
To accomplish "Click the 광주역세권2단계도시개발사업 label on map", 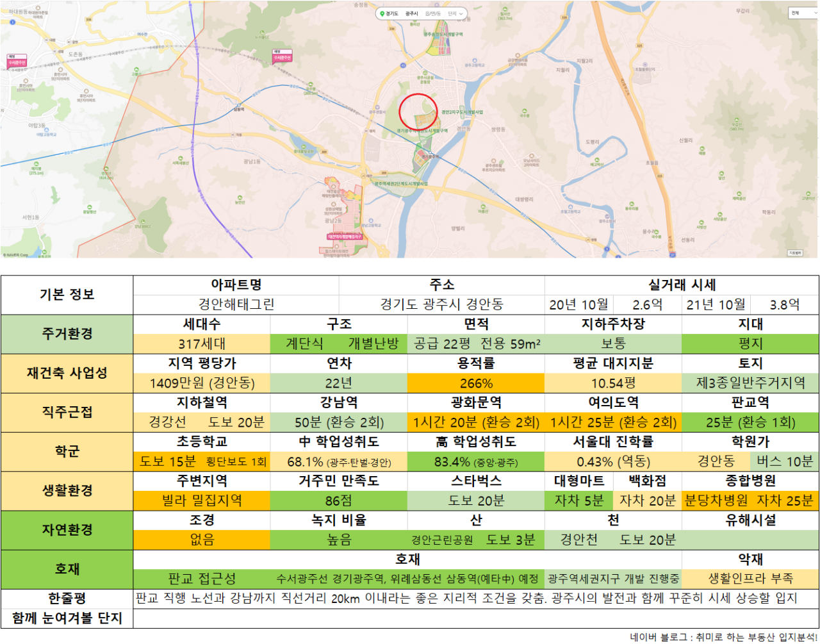I will pos(400,184).
